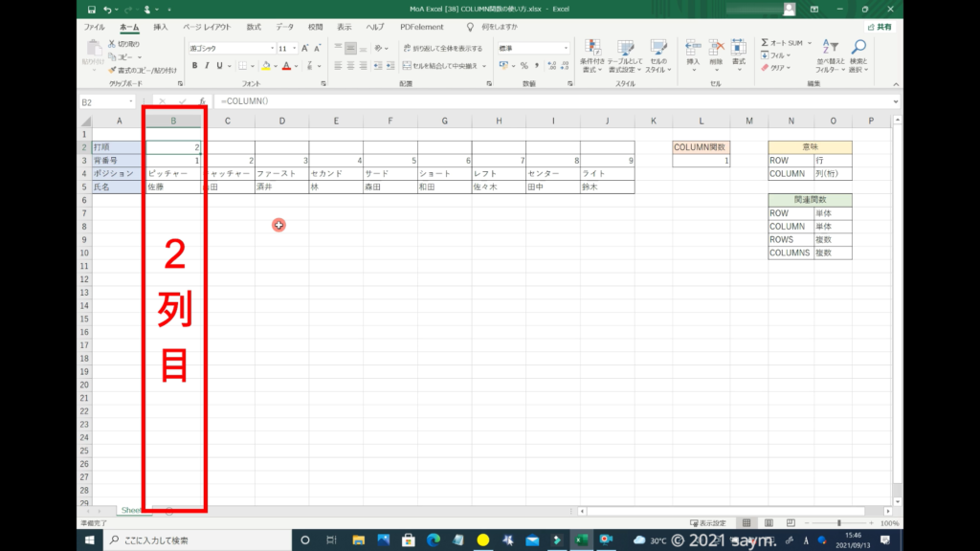
Task: Click the 共有 (Share) button
Action: pyautogui.click(x=879, y=27)
